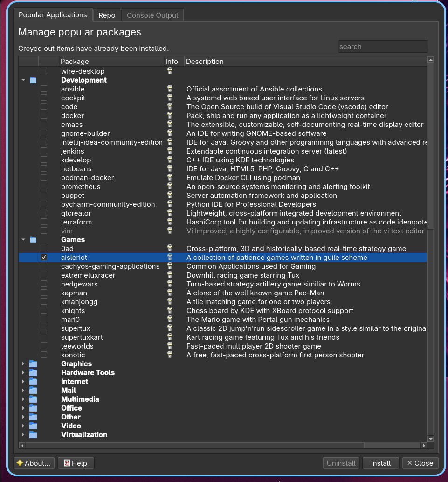
Task: Open info bulb for wire-desktop
Action: coord(170,71)
